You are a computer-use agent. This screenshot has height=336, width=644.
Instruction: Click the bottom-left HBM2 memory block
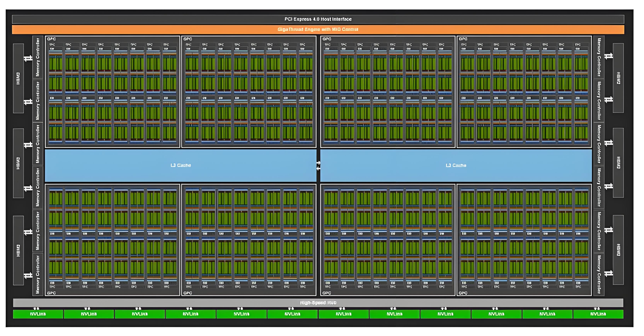(x=18, y=251)
